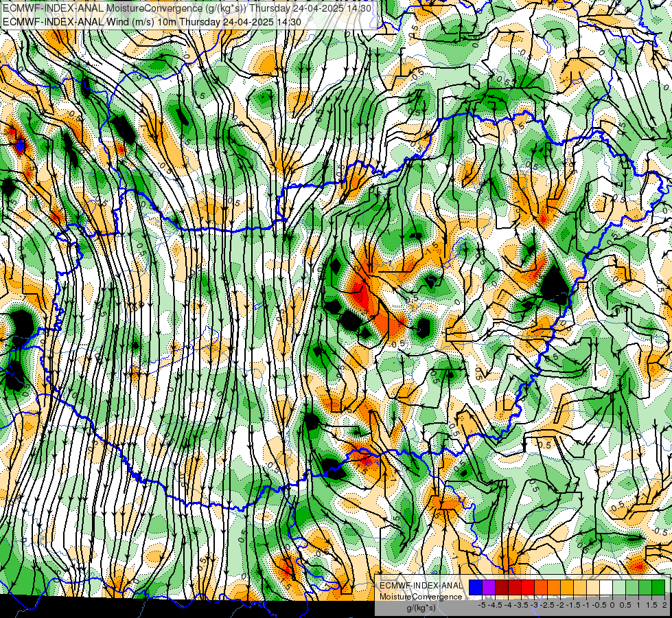Image resolution: width=672 pixels, height=618 pixels.
Task: Click the purple legend swatch
Action: [x=489, y=587]
